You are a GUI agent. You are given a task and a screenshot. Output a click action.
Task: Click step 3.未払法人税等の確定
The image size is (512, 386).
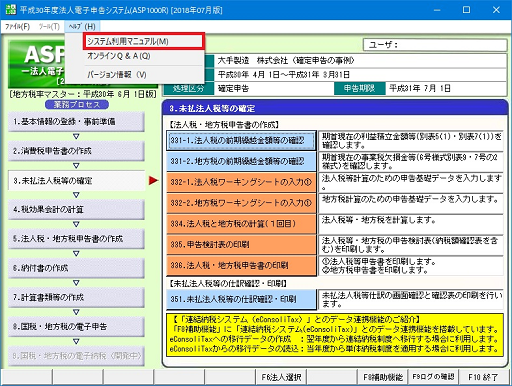click(76, 180)
